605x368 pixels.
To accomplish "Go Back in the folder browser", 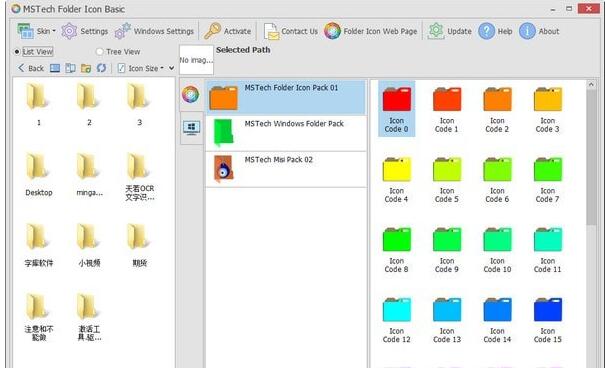I will tap(31, 68).
